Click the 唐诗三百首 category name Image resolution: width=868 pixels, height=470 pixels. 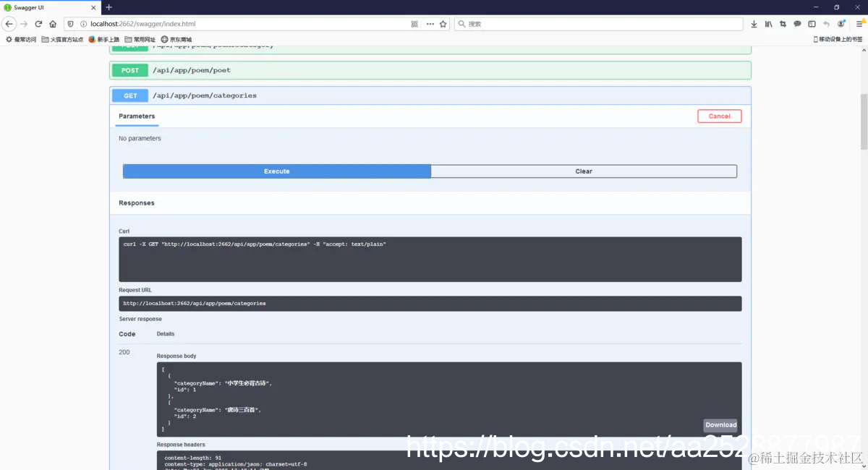click(x=243, y=409)
